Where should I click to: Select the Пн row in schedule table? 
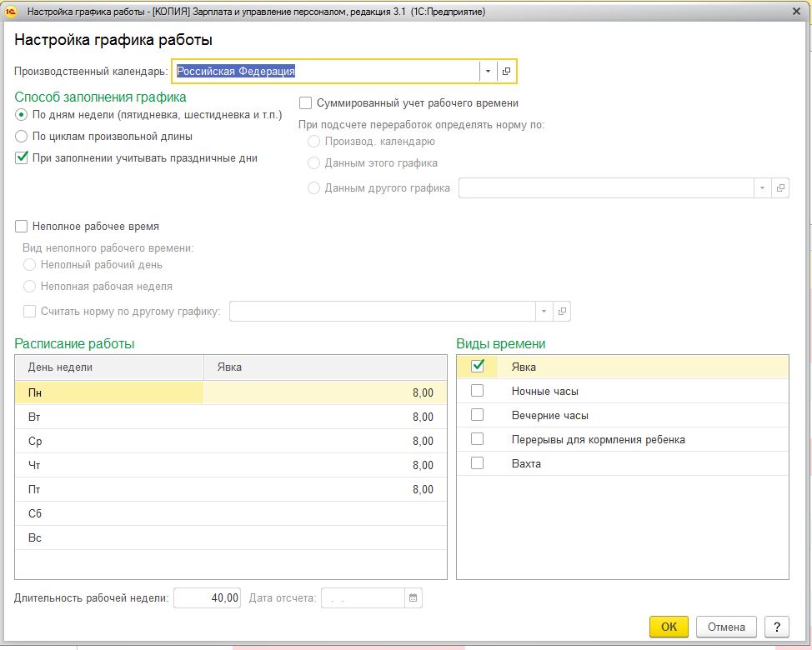[x=231, y=392]
